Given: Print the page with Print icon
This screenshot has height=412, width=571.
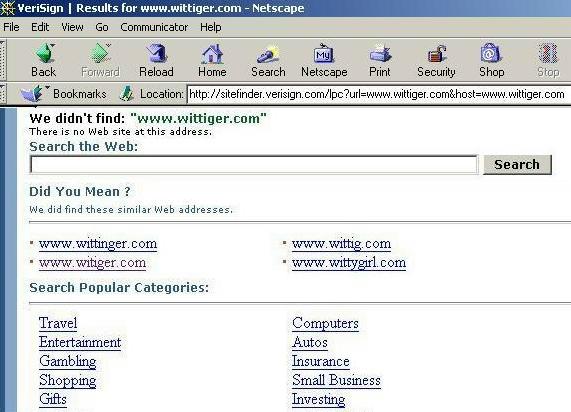Looking at the screenshot, I should coord(380,54).
